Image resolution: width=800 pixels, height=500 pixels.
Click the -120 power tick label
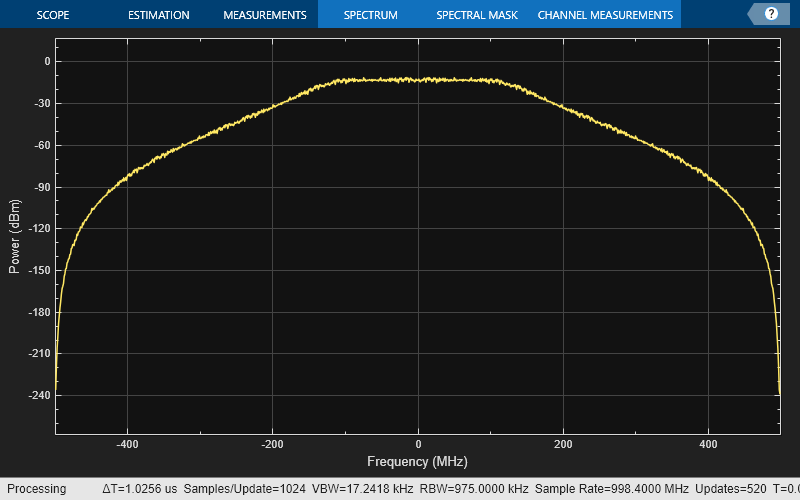(39, 229)
